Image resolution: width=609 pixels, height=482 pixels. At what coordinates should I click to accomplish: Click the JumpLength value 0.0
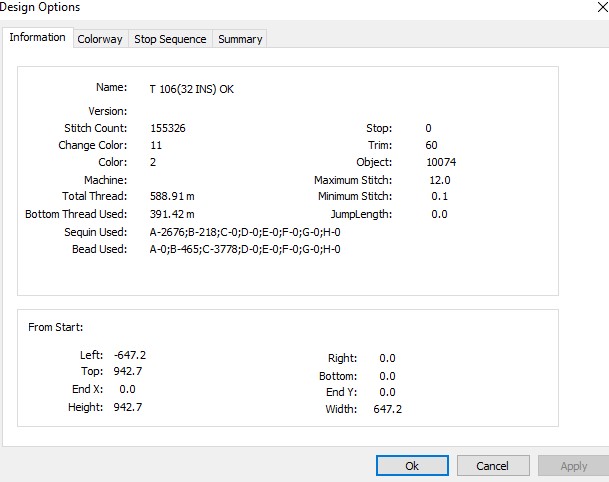439,214
